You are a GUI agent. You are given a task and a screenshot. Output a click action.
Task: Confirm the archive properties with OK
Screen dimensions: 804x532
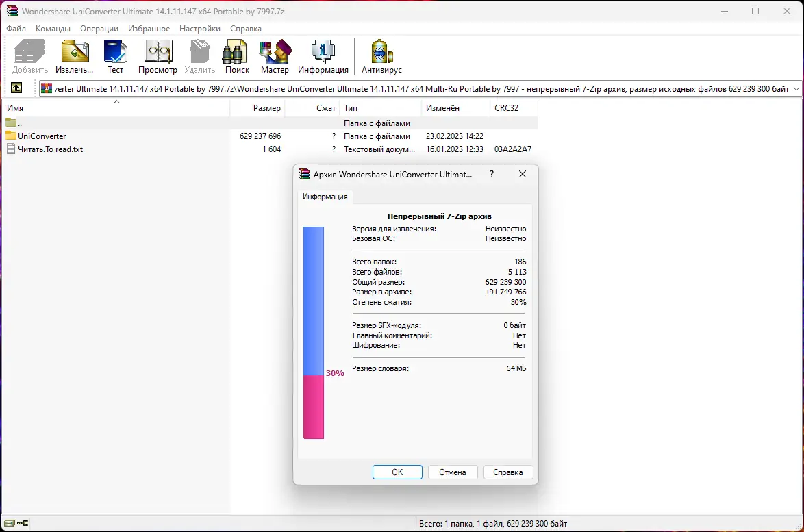397,472
